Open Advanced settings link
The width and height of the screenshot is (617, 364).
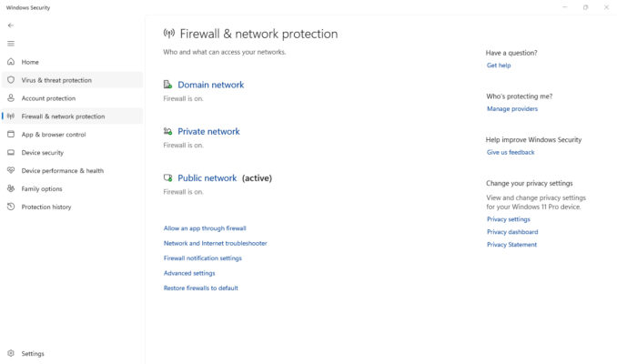(189, 273)
